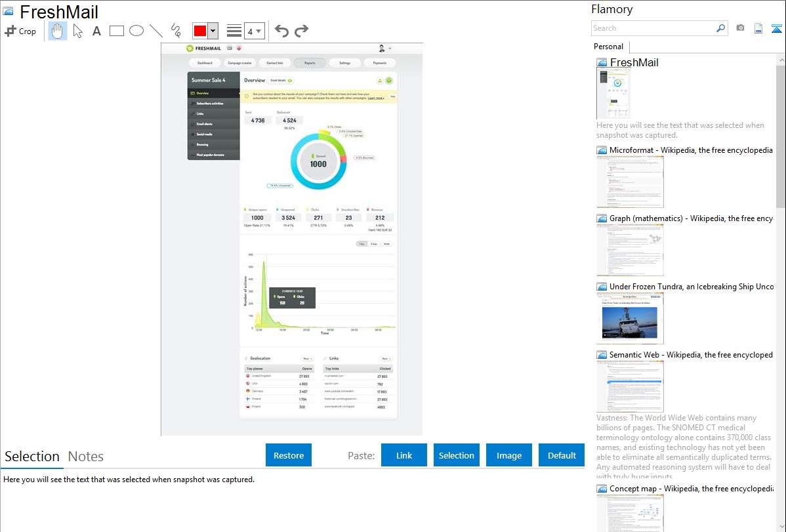The image size is (786, 532).
Task: Click the red color swatch
Action: (200, 31)
